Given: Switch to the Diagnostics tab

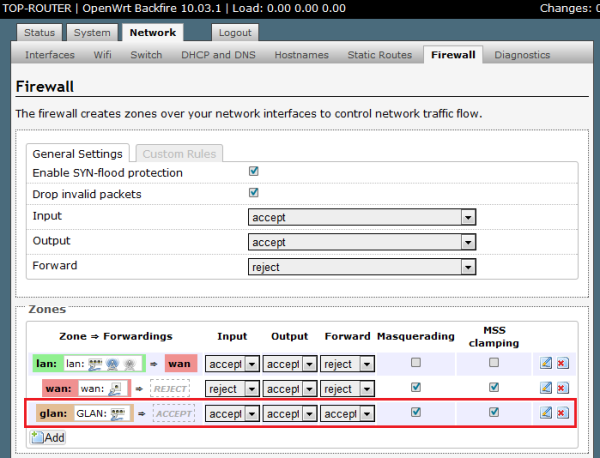Looking at the screenshot, I should (x=522, y=55).
